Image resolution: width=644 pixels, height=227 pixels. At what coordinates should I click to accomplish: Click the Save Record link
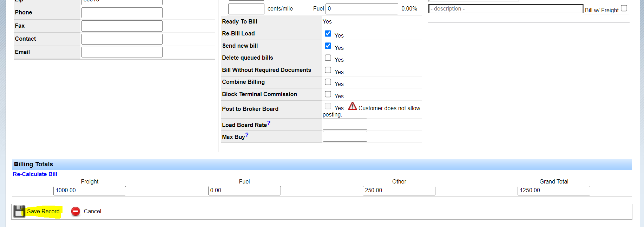(43, 212)
